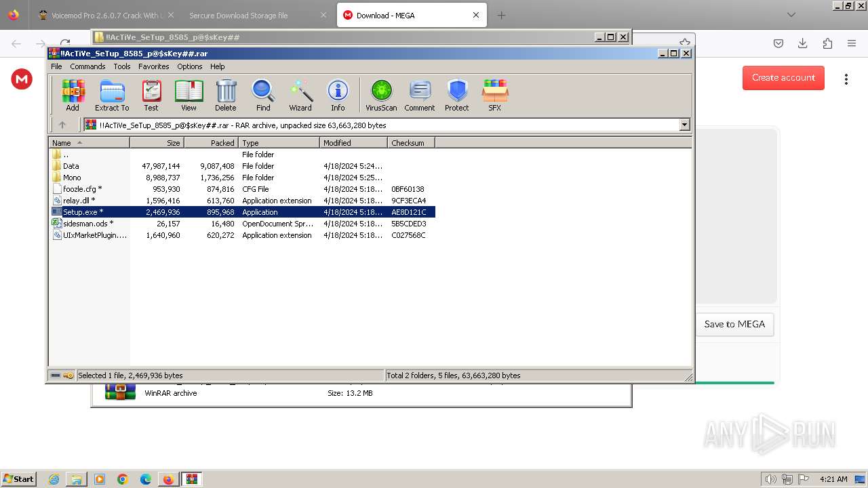Sort by the Packed column header

(211, 143)
